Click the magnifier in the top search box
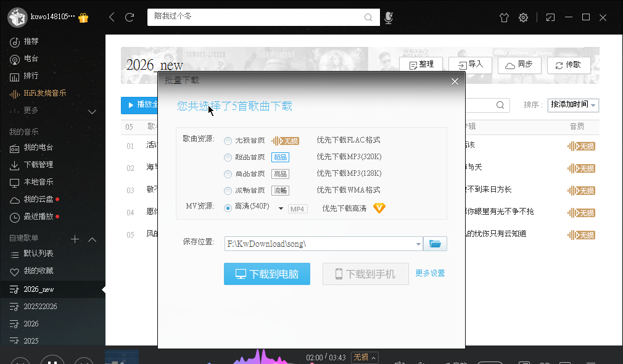The width and height of the screenshot is (623, 364). pyautogui.click(x=368, y=17)
